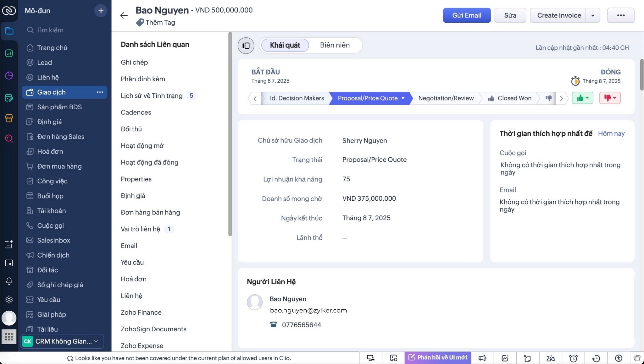Screen dimensions: 644x364
Task: Switch to the Biên niên tab
Action: [x=335, y=45]
